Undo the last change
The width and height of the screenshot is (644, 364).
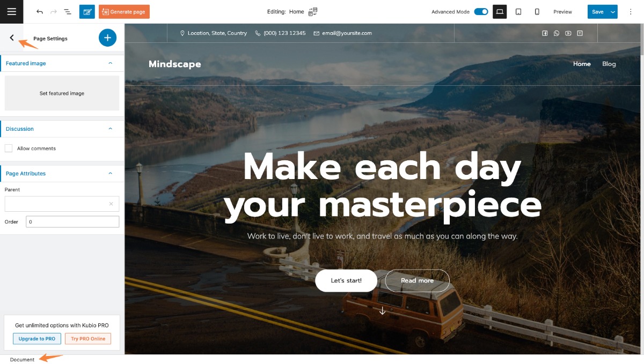point(40,11)
